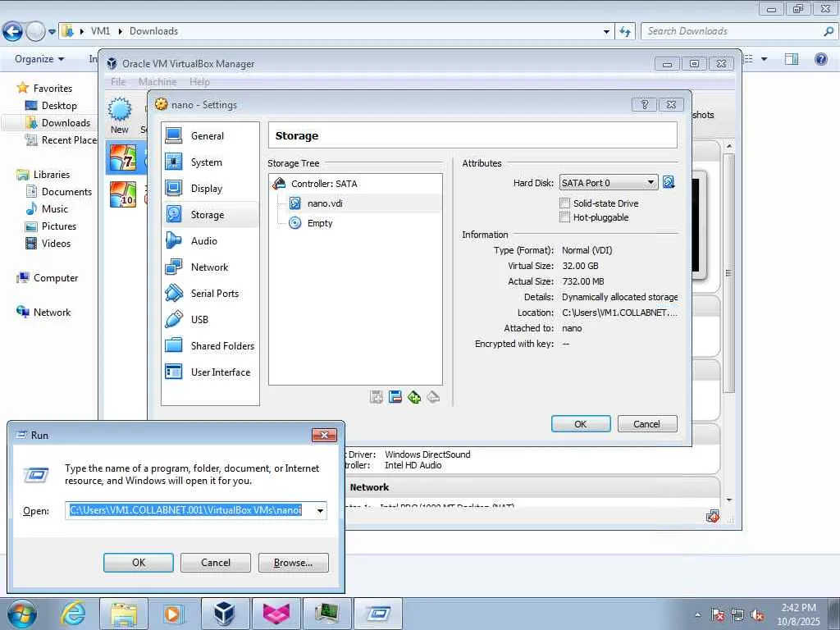Open recent pages dropdown next to back button
The height and width of the screenshot is (630, 840).
(x=52, y=32)
